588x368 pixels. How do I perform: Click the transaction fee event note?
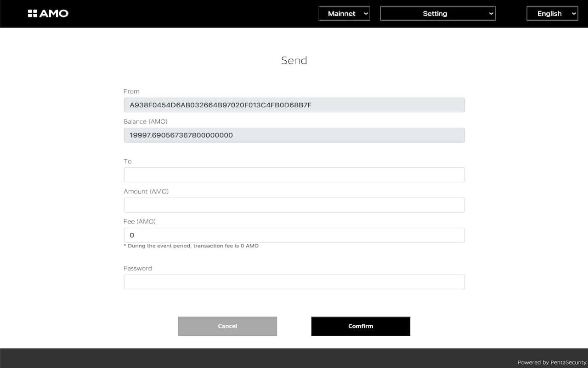(191, 246)
